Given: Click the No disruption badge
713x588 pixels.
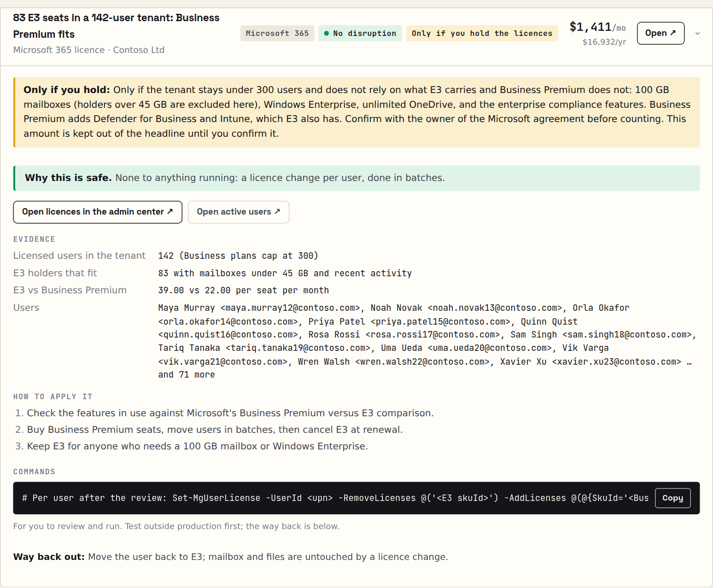Looking at the screenshot, I should [x=360, y=33].
